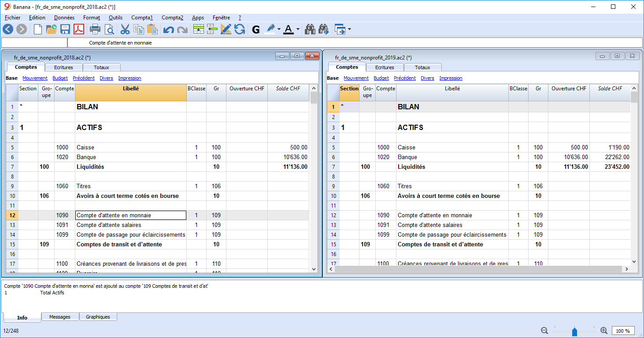Click Mouvement view link in 2018 window
The height and width of the screenshot is (338, 644).
35,78
